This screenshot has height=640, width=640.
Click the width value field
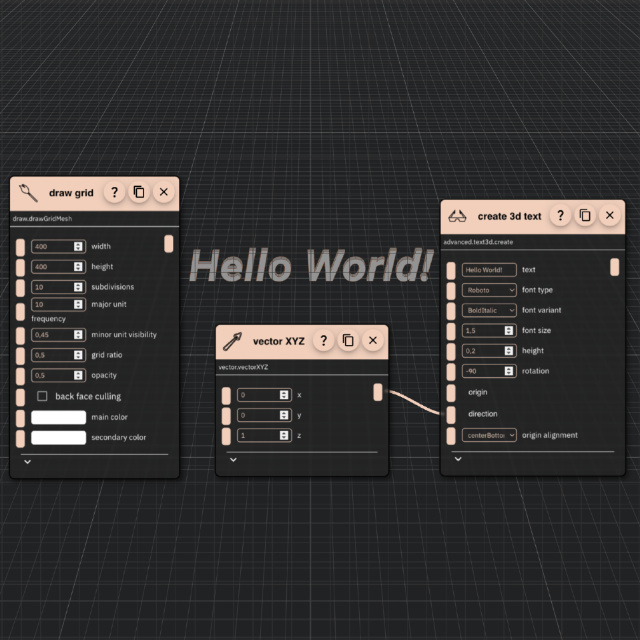point(58,246)
